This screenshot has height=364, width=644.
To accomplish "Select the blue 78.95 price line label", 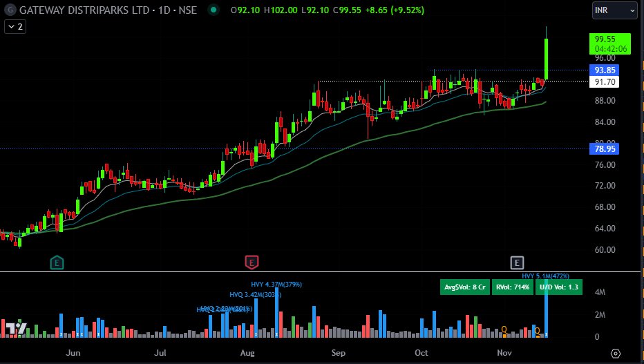I will click(605, 149).
